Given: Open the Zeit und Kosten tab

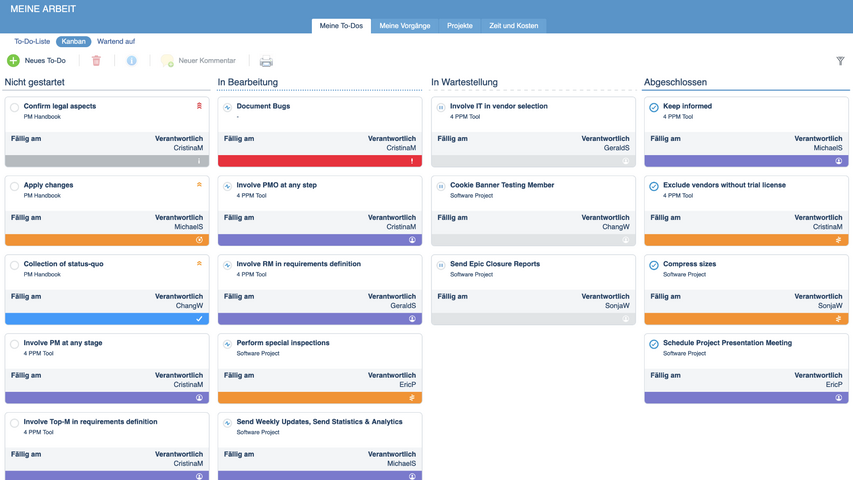Looking at the screenshot, I should [x=513, y=26].
